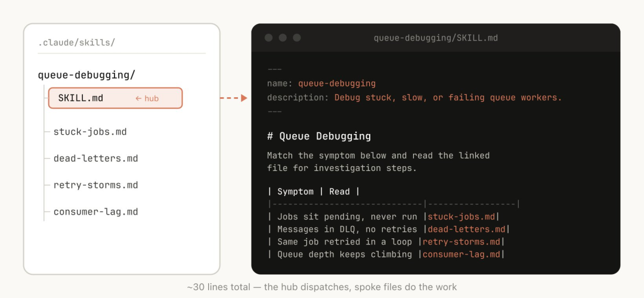Click the '# Queue Debugging' heading

click(x=319, y=136)
